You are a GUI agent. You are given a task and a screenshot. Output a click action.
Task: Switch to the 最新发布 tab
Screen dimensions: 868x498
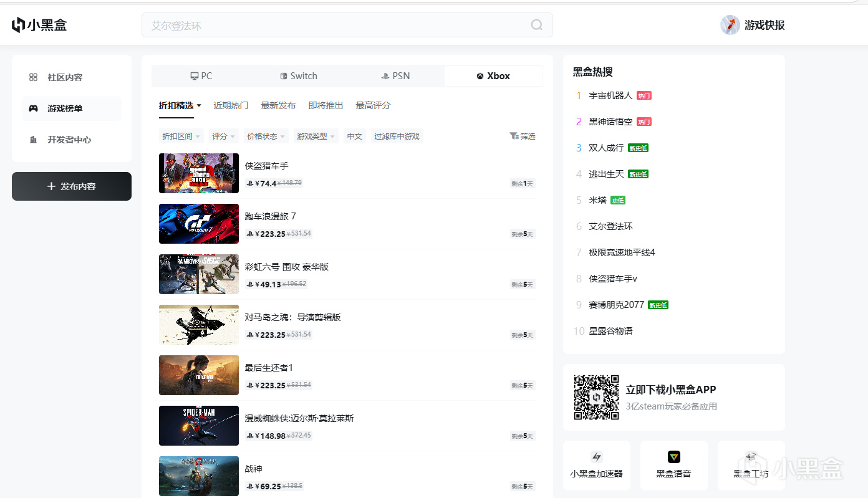tap(278, 105)
